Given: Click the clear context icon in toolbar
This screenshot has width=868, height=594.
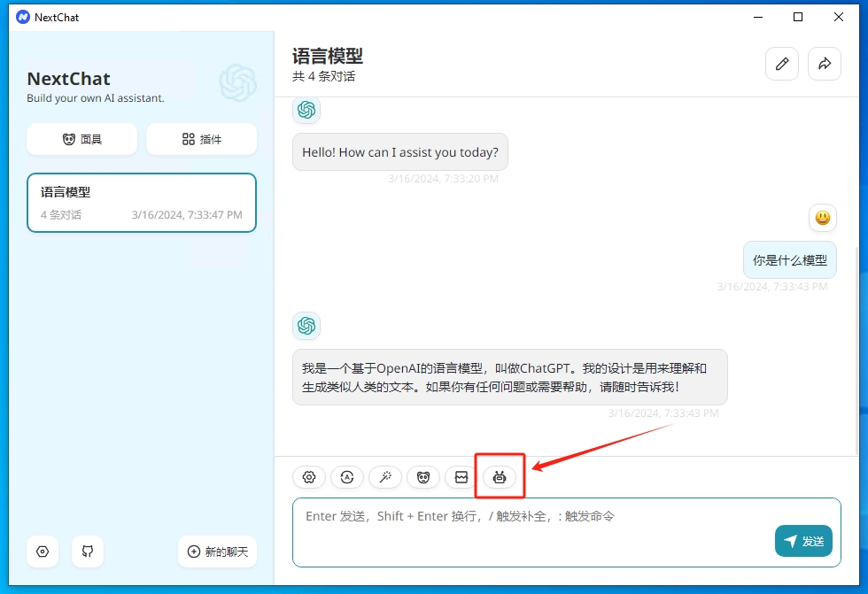Looking at the screenshot, I should (x=461, y=477).
